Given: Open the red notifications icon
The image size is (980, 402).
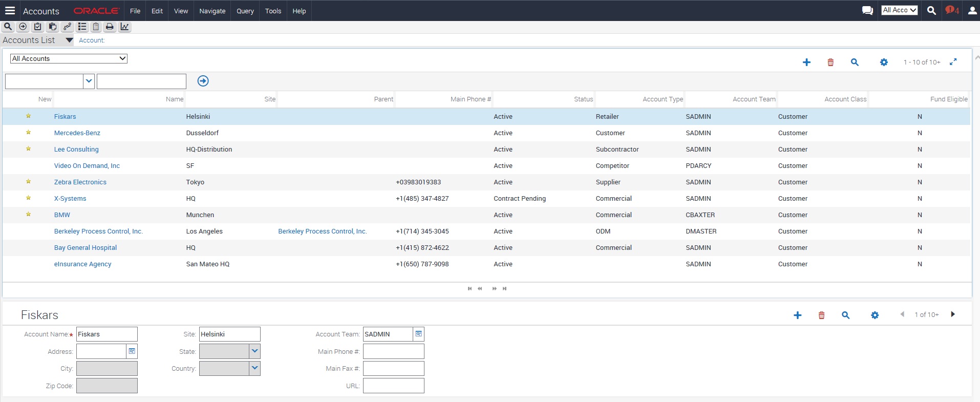Looking at the screenshot, I should pyautogui.click(x=952, y=10).
